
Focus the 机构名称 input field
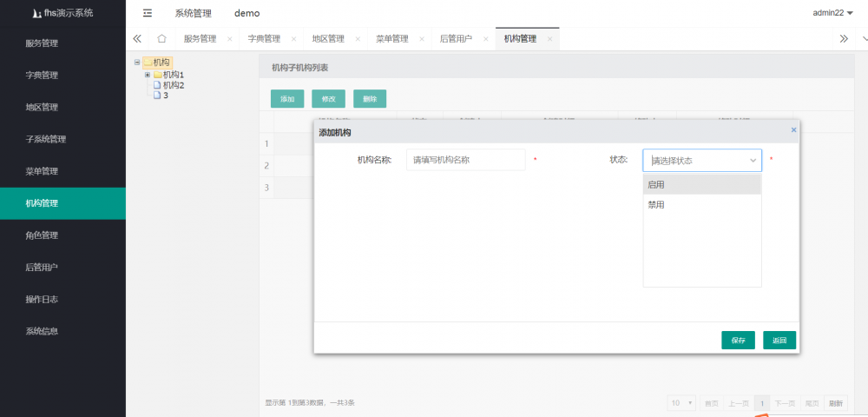coord(465,160)
